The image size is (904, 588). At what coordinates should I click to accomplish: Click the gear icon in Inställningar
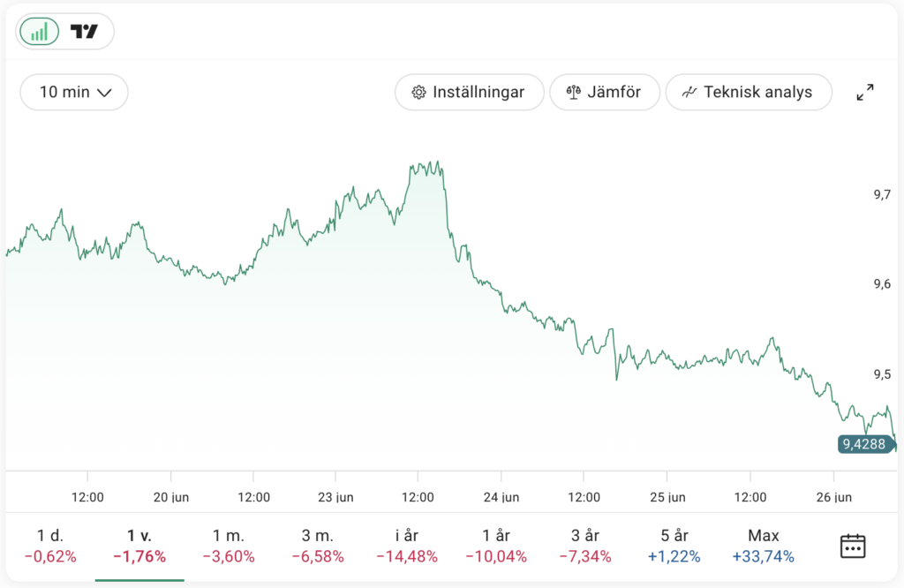[418, 92]
